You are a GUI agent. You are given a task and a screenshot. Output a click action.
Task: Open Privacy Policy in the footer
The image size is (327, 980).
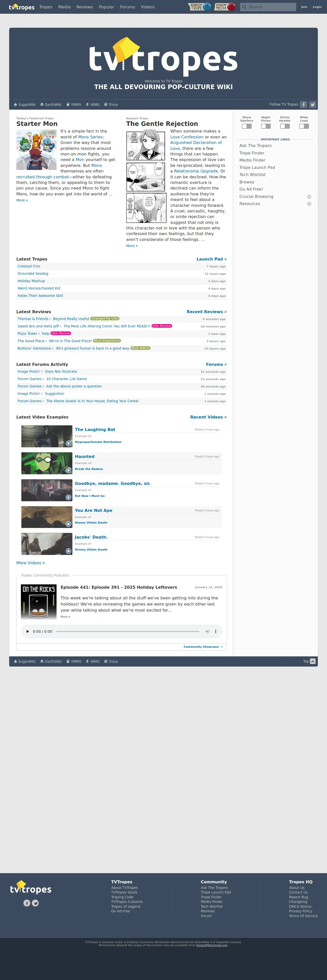point(300,911)
